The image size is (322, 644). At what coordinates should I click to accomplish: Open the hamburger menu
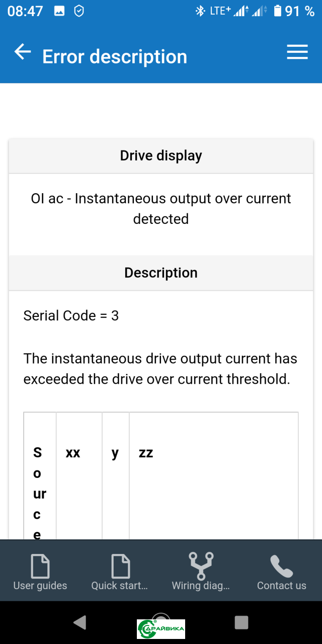point(297,52)
